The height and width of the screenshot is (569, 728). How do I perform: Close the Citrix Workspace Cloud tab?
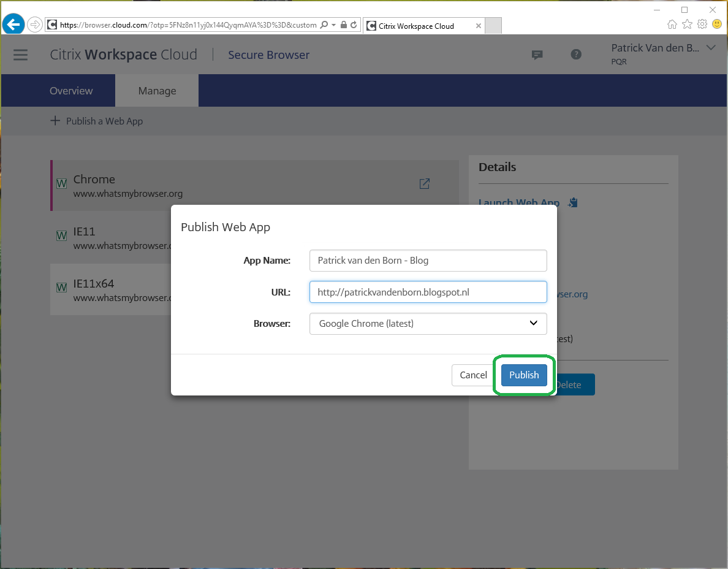point(478,26)
